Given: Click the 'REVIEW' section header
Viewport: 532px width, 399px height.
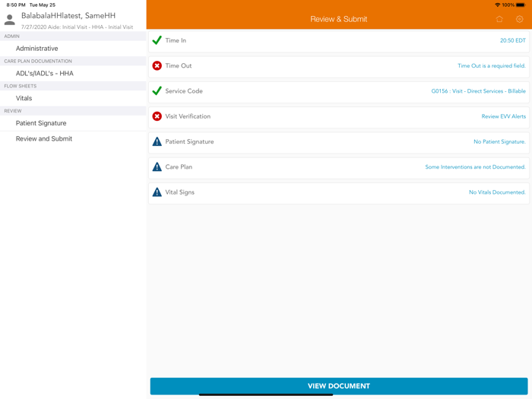Looking at the screenshot, I should tap(13, 111).
